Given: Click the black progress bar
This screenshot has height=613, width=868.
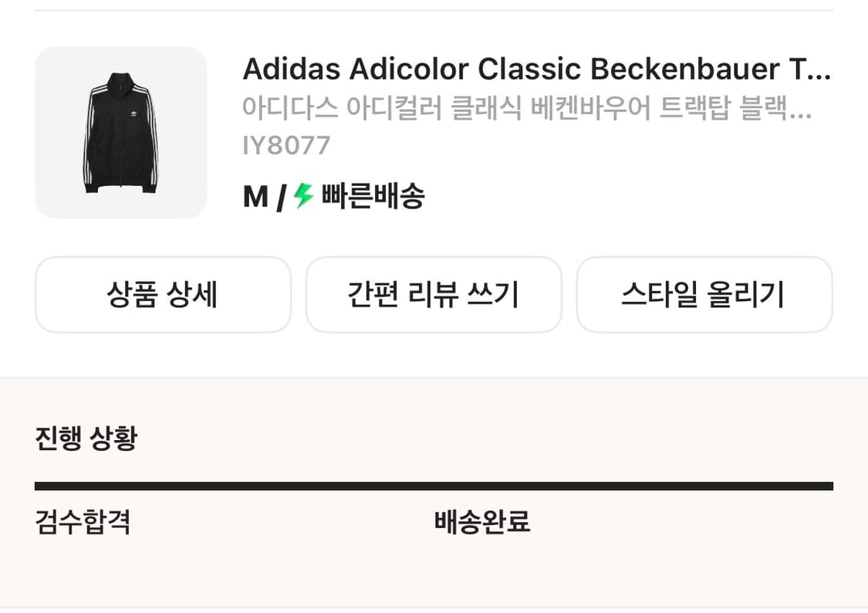Looking at the screenshot, I should (434, 485).
